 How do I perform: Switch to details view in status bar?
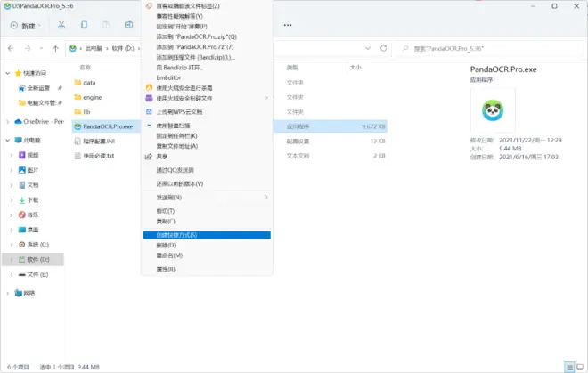(569, 367)
